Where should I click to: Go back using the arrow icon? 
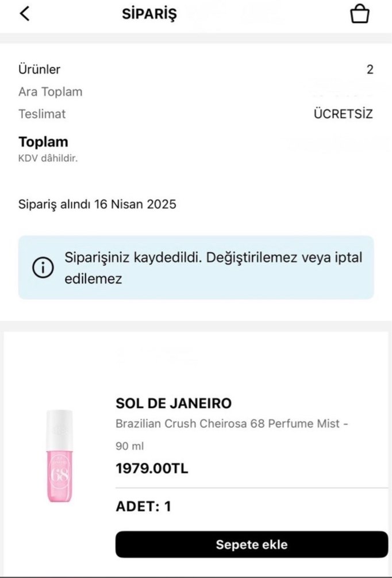24,14
